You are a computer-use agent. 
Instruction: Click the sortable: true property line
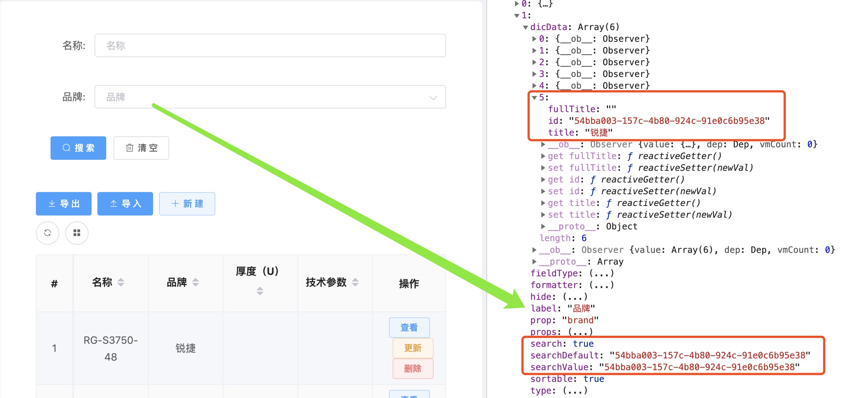tap(567, 379)
